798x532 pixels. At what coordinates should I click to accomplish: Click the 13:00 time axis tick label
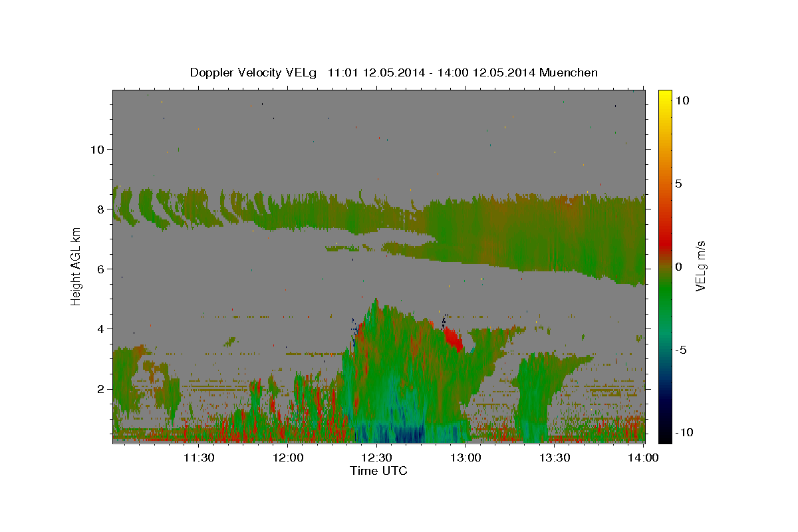click(x=465, y=458)
